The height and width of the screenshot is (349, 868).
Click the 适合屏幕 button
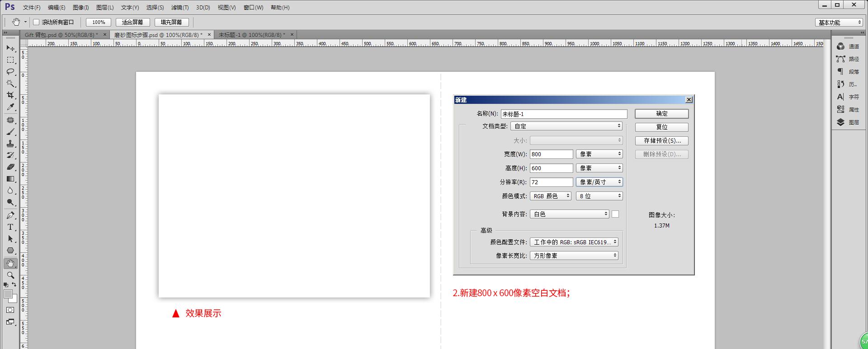(132, 22)
